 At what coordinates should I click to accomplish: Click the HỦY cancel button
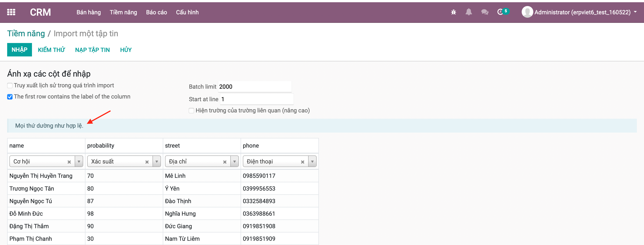[x=126, y=50]
